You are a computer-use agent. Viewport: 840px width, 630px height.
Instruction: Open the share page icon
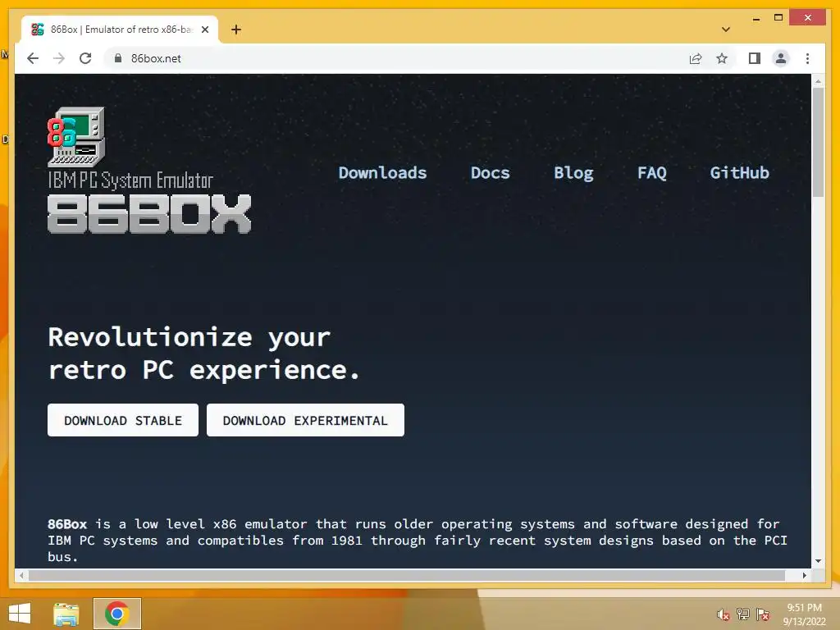pyautogui.click(x=696, y=58)
